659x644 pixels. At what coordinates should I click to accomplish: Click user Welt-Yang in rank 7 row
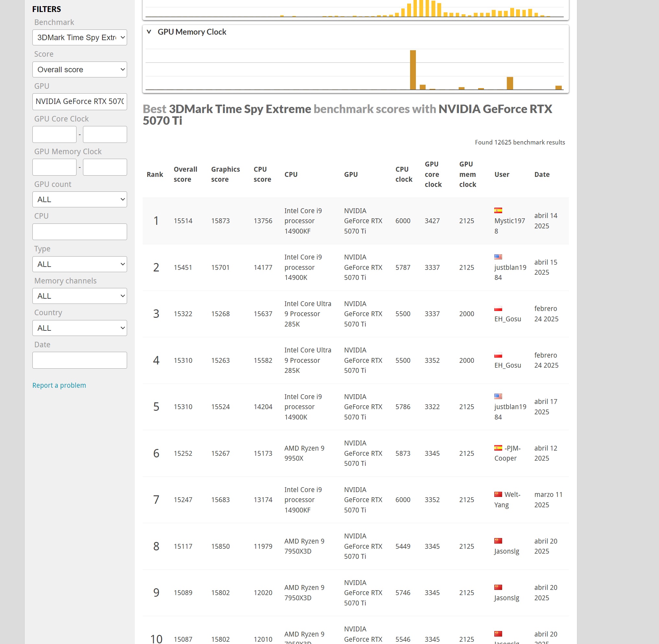click(507, 500)
